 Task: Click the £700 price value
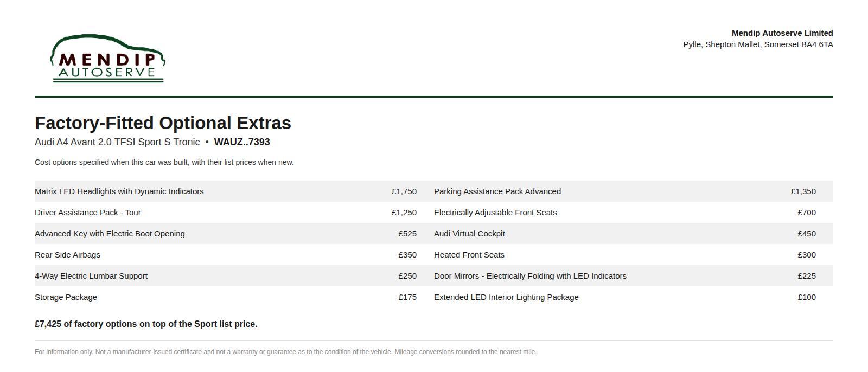tap(807, 213)
